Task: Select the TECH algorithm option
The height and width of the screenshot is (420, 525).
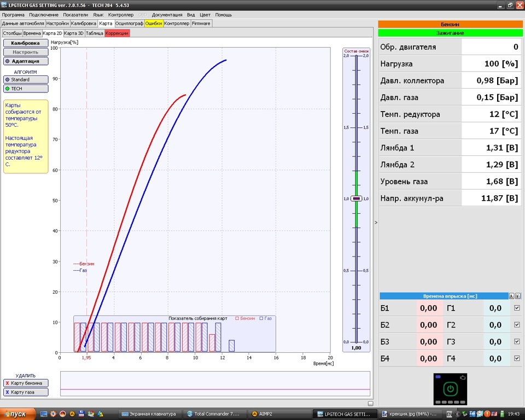Action: click(x=26, y=89)
